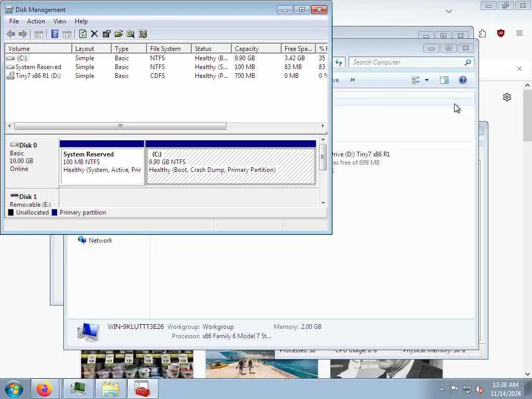Click the volume list scroll-left arrow
This screenshot has height=399, width=532.
pyautogui.click(x=9, y=126)
